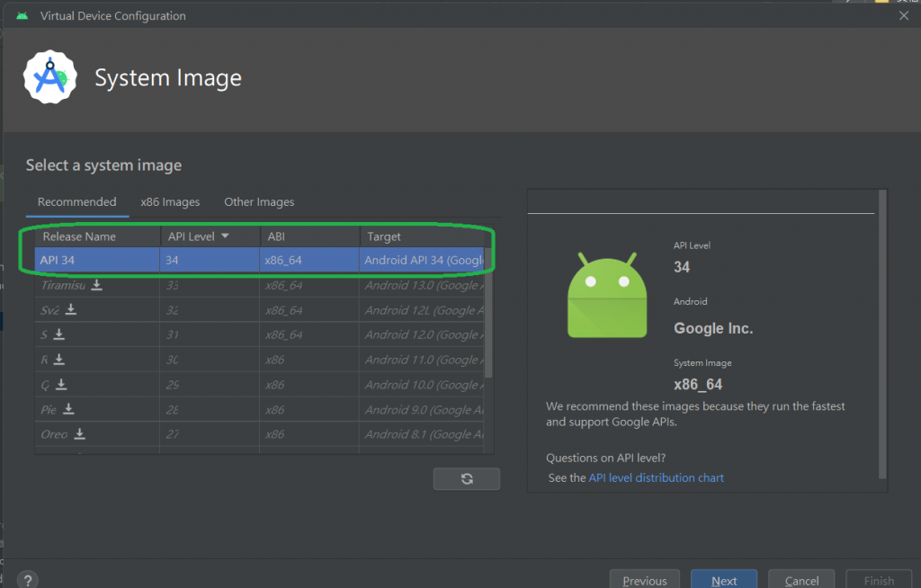The image size is (921, 588).
Task: Download the Pie system image
Action: tap(68, 409)
